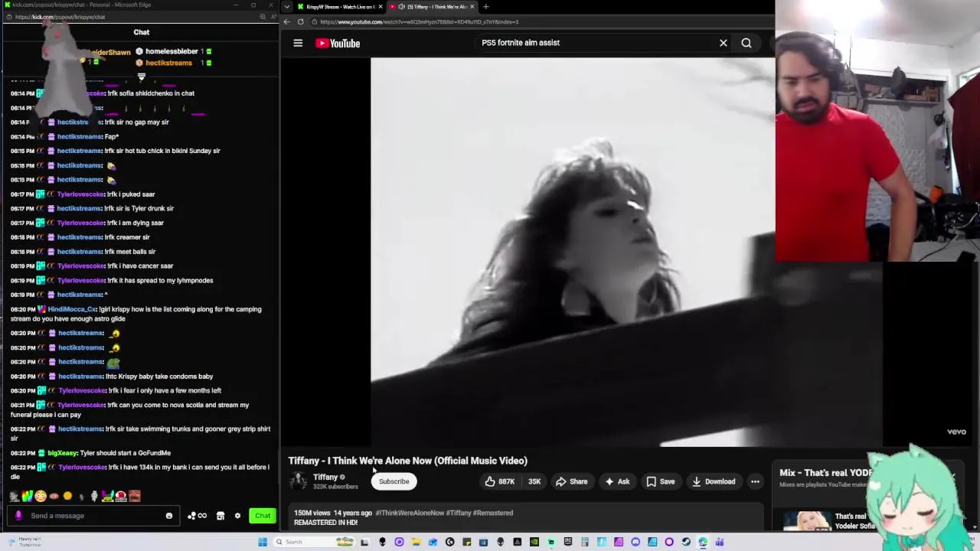Select the YouTube address bar URL
The image size is (980, 551).
420,22
